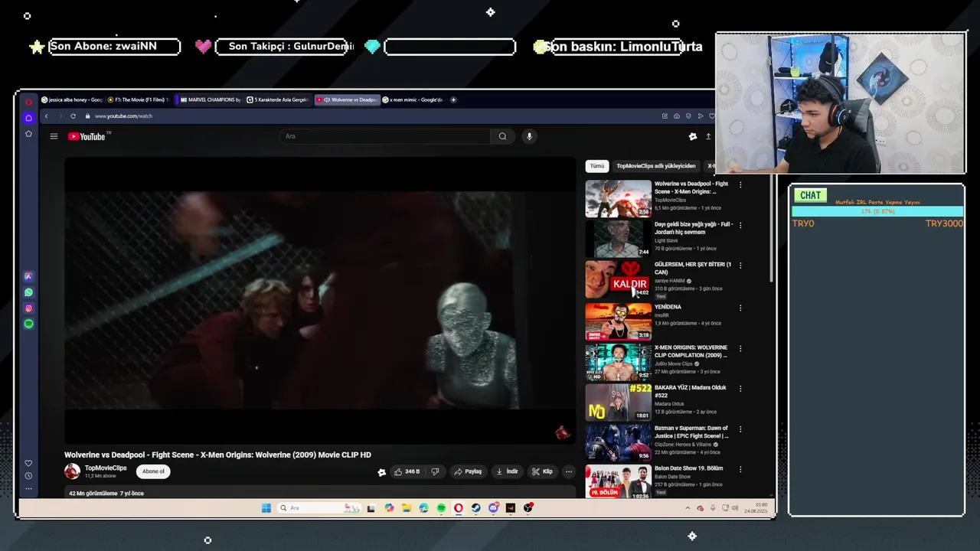Screen dimensions: 980x551
Task: Open Spotify from the taskbar
Action: click(441, 508)
